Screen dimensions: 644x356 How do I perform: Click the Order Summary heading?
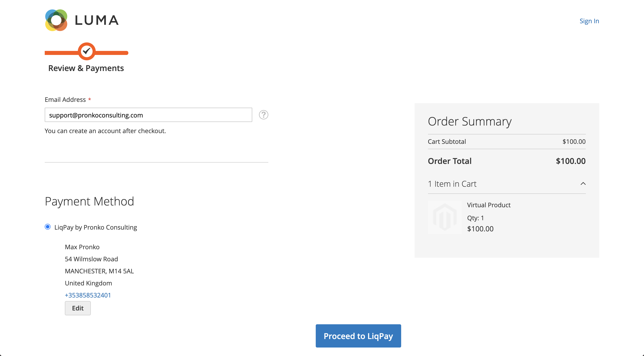point(470,121)
